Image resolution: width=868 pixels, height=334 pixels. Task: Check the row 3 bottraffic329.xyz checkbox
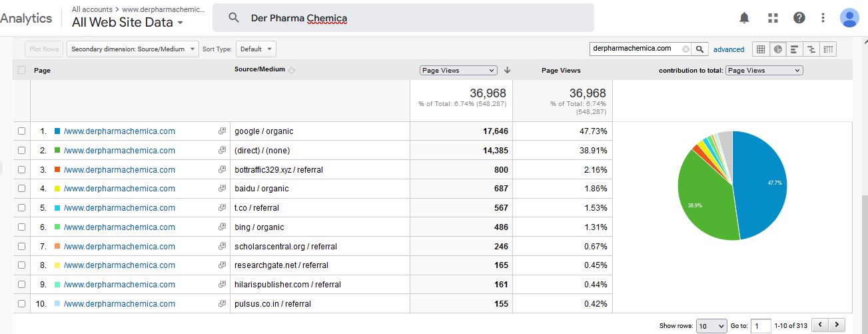point(22,170)
